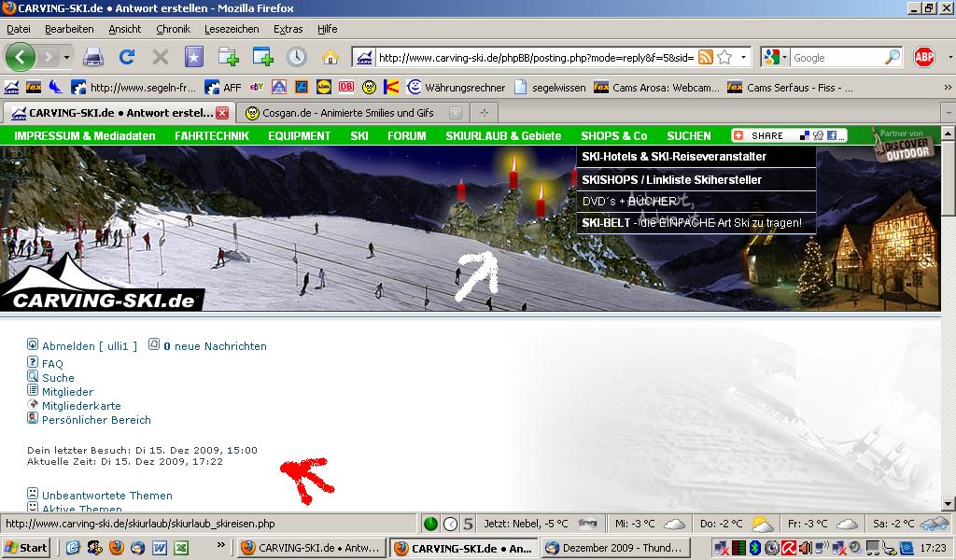Screen dimensions: 956x560
Task: Click the Unbeantwortete Themen link
Action: coord(106,496)
